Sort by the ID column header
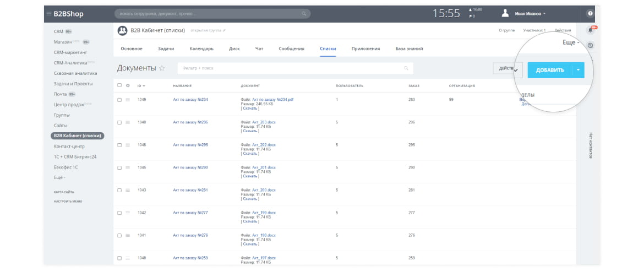Image resolution: width=644 pixels, height=271 pixels. 141,85
